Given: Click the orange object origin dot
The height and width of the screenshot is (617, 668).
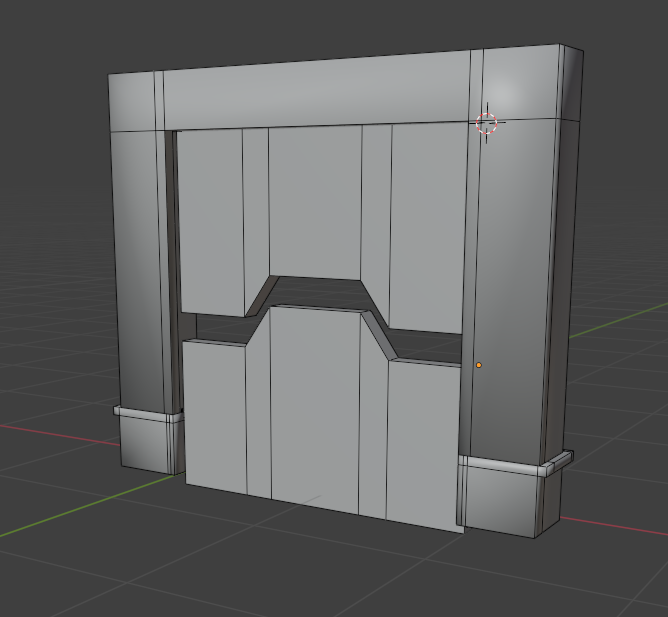Looking at the screenshot, I should (x=479, y=365).
